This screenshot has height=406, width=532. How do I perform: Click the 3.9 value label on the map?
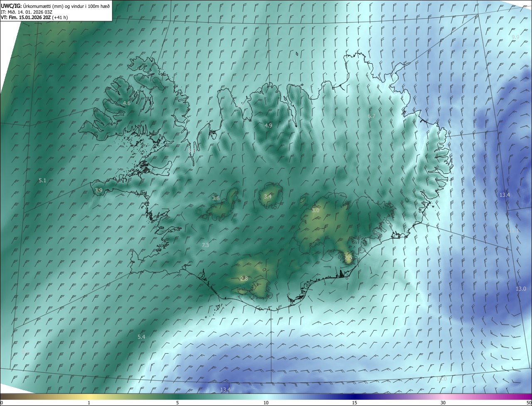click(x=99, y=190)
